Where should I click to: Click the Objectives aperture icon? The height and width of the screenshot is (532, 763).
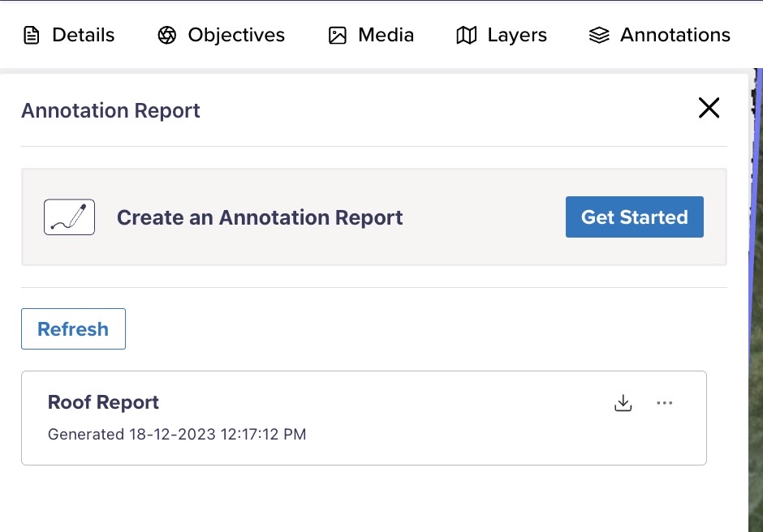[167, 35]
